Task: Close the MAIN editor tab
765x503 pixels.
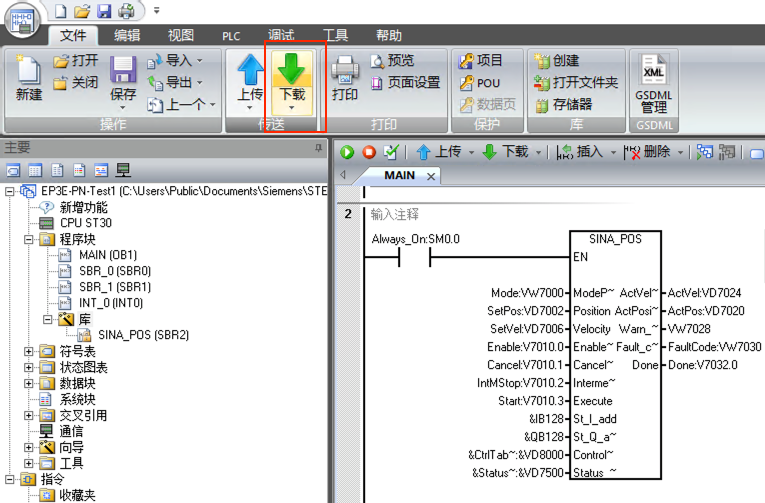Action: coord(431,176)
